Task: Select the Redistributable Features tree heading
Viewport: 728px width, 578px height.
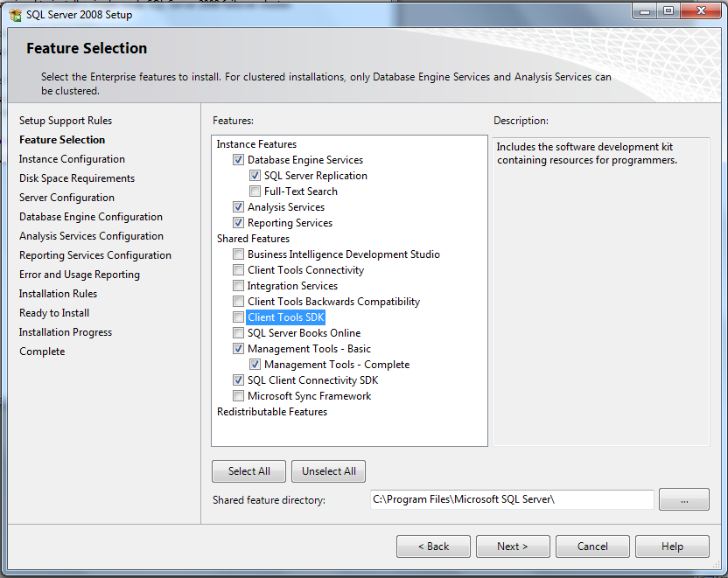Action: pyautogui.click(x=272, y=412)
